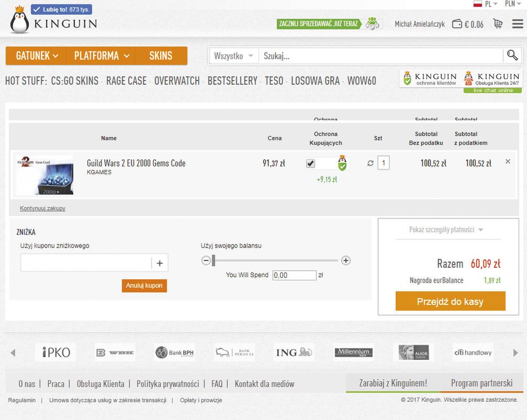Open Guild Wars 2 EU 2000 Gems Code

pyautogui.click(x=136, y=163)
